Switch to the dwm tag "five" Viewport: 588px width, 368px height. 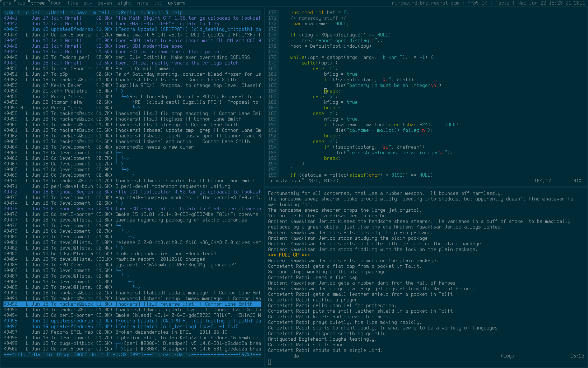tap(72, 3)
